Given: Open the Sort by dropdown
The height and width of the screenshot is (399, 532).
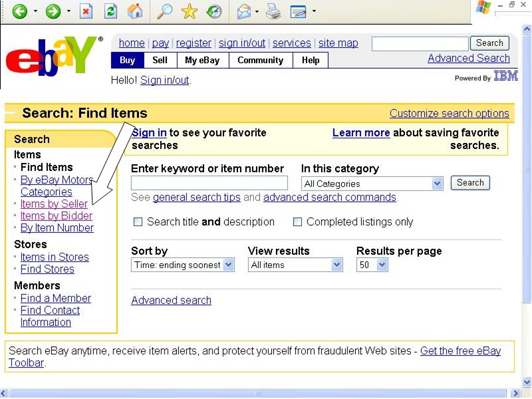Looking at the screenshot, I should pyautogui.click(x=182, y=265).
